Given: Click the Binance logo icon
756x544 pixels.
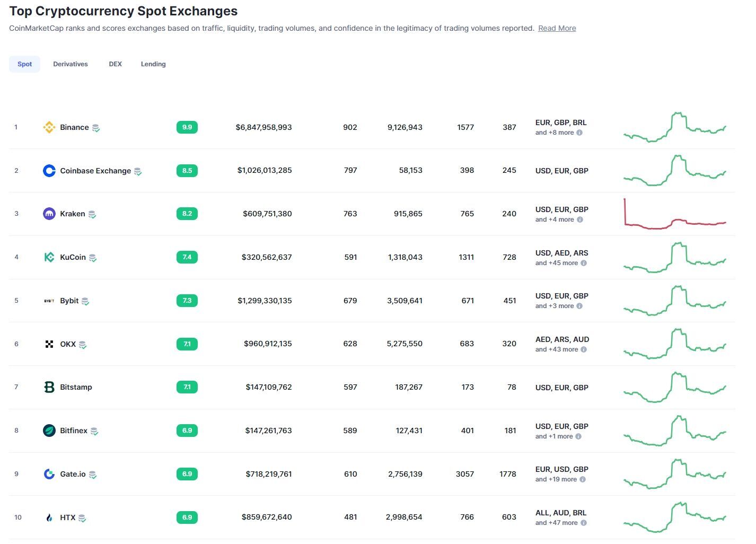Looking at the screenshot, I should (x=49, y=127).
